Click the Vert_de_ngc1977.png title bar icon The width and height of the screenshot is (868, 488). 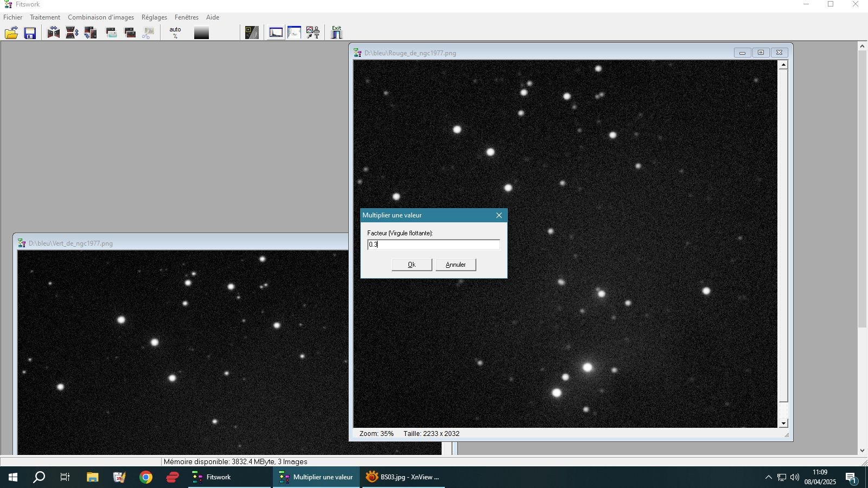coord(22,243)
